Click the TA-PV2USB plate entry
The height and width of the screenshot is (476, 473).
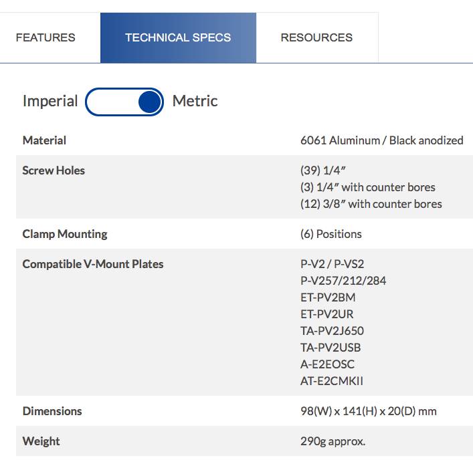click(x=330, y=348)
